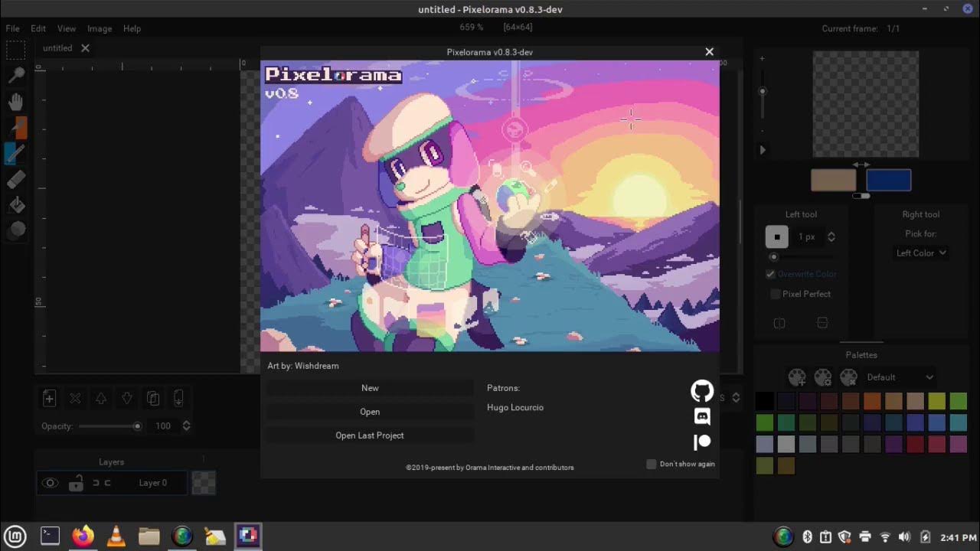Open the GitHub link icon
The height and width of the screenshot is (551, 980).
pyautogui.click(x=702, y=391)
